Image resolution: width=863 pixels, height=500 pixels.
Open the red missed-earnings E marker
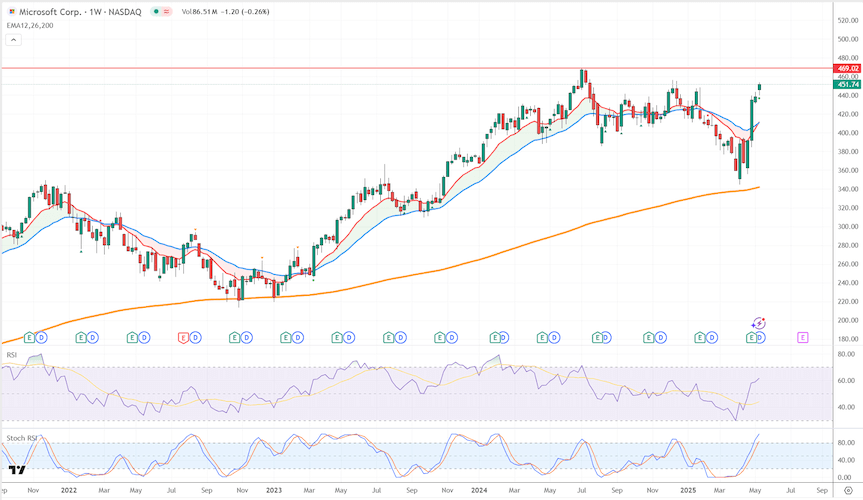click(183, 338)
